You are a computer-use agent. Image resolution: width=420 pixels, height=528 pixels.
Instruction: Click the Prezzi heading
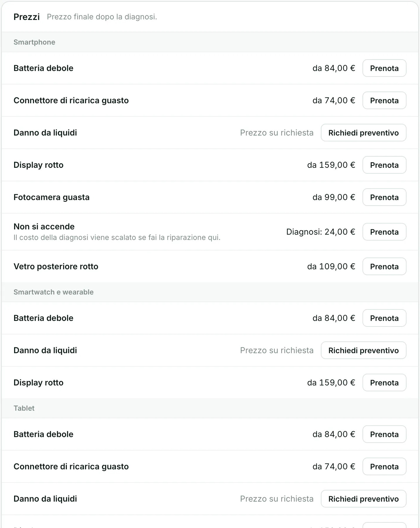point(26,17)
